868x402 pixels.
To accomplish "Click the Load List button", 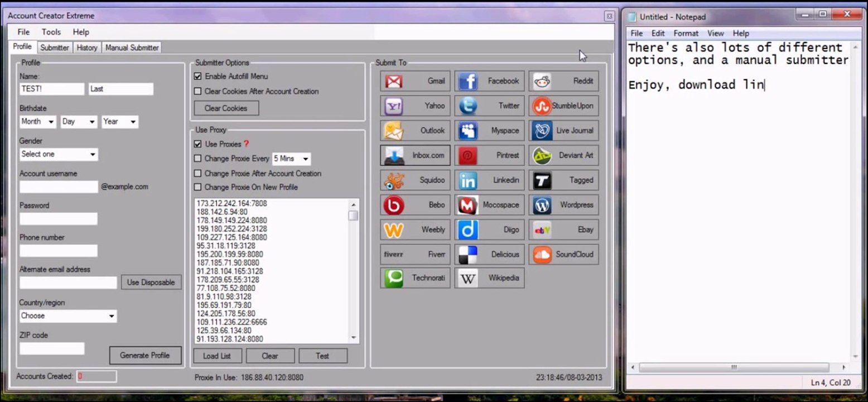I will click(217, 356).
